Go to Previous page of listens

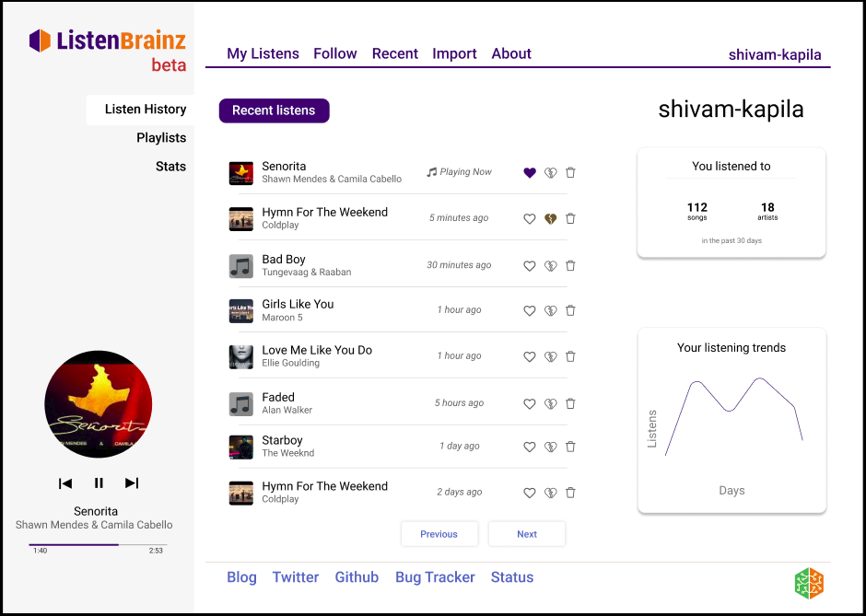(x=439, y=534)
